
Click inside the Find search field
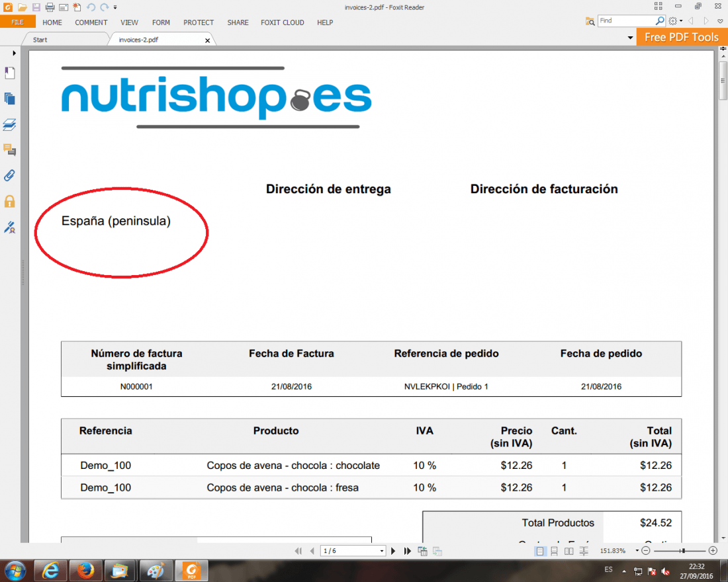(626, 21)
